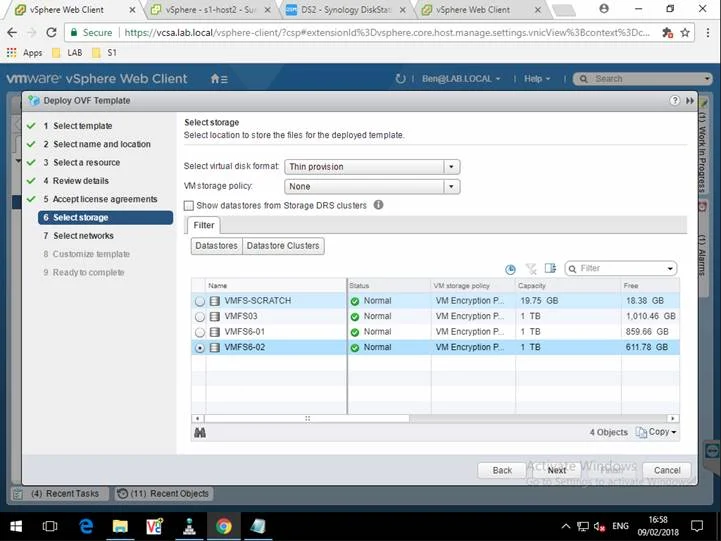Click the vSphere Search field
This screenshot has width=721, height=541.
(x=642, y=79)
